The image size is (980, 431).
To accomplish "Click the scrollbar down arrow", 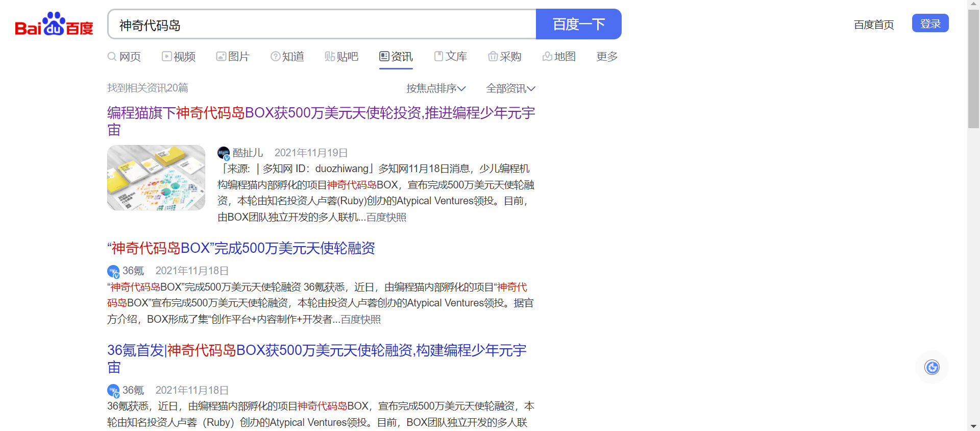I will click(974, 426).
